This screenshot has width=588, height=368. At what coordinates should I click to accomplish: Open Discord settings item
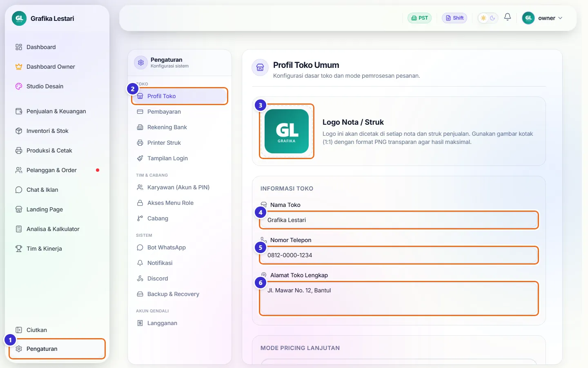[180, 278]
